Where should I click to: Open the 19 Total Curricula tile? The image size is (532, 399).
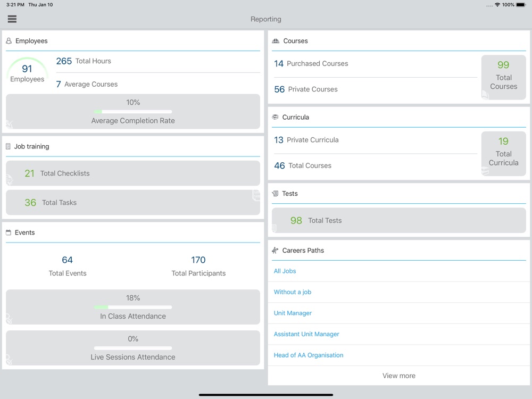pos(503,154)
